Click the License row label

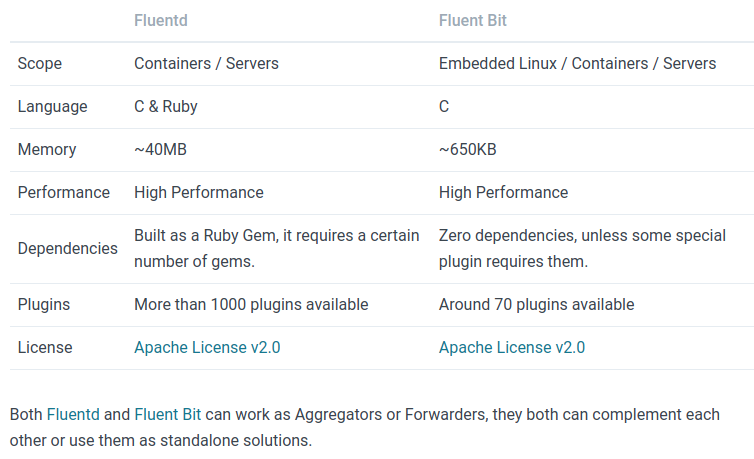[45, 348]
